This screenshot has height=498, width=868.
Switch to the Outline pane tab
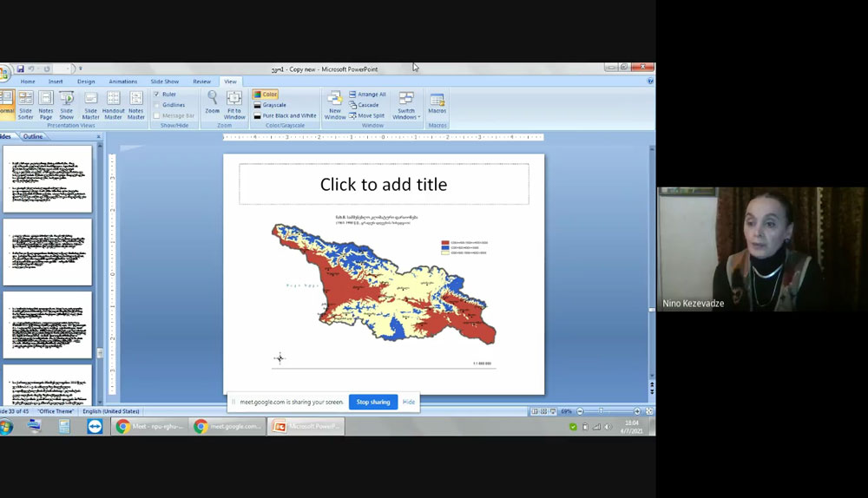coord(33,136)
